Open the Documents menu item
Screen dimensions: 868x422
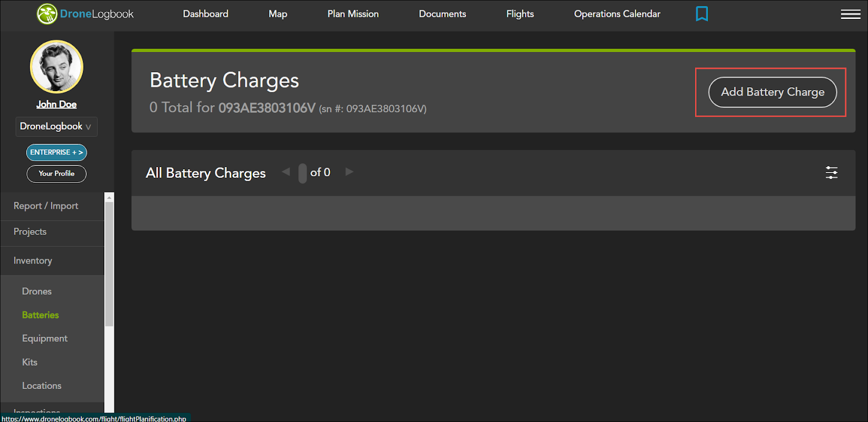click(443, 14)
